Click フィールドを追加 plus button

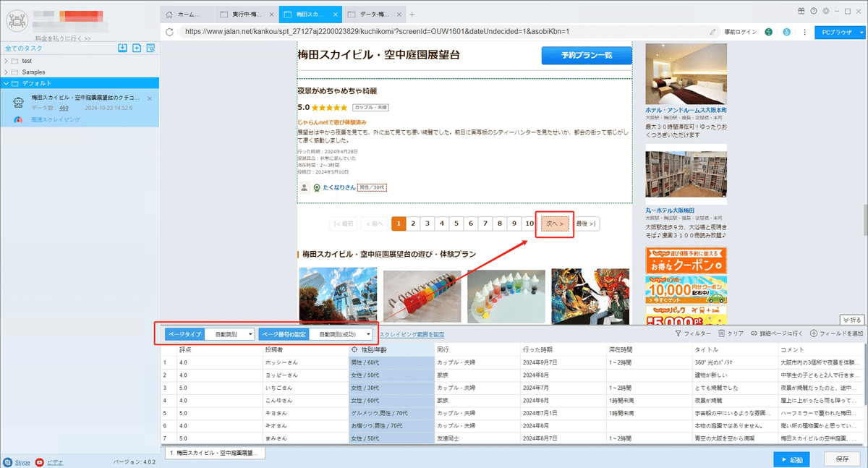837,333
